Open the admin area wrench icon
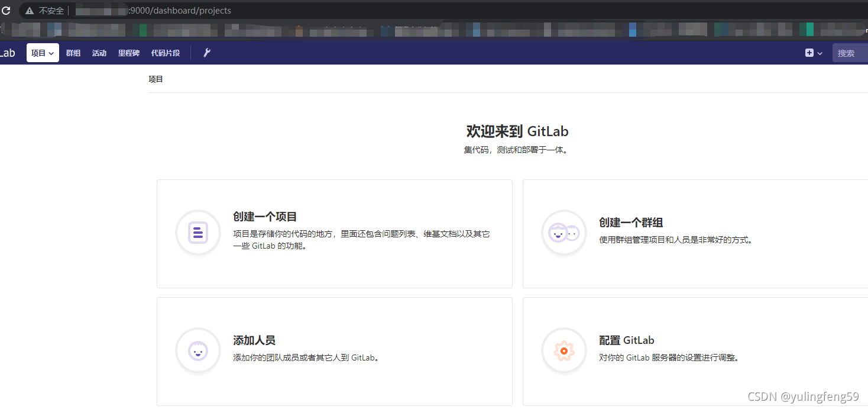Viewport: 868px width, 409px height. (x=206, y=53)
